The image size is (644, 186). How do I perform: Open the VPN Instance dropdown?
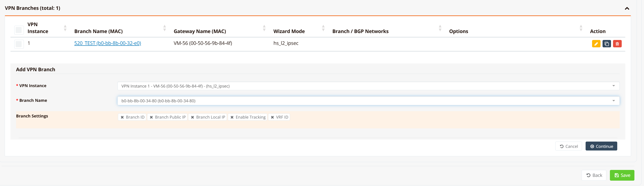click(x=368, y=86)
